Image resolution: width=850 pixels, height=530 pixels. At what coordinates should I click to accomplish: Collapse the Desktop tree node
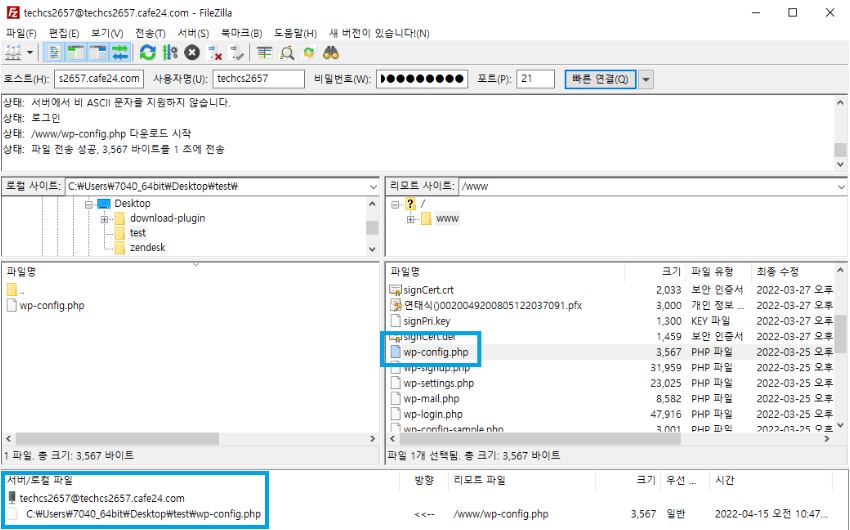89,204
